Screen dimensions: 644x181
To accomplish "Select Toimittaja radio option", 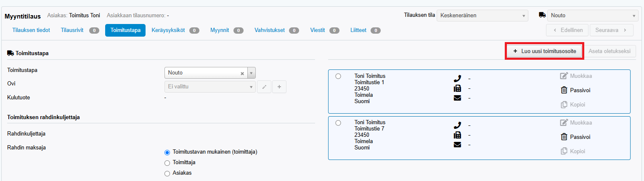I will coord(167,162).
